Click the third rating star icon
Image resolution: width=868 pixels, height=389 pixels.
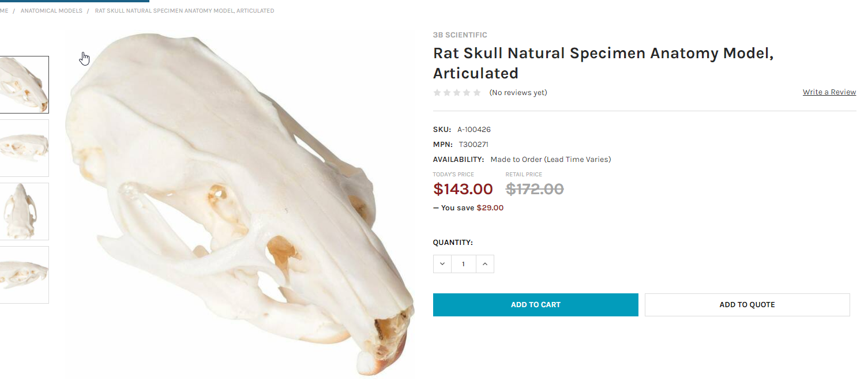457,93
